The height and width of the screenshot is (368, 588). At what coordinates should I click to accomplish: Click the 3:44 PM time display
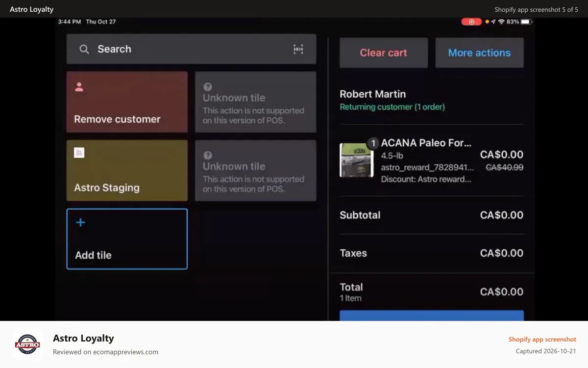click(x=69, y=22)
